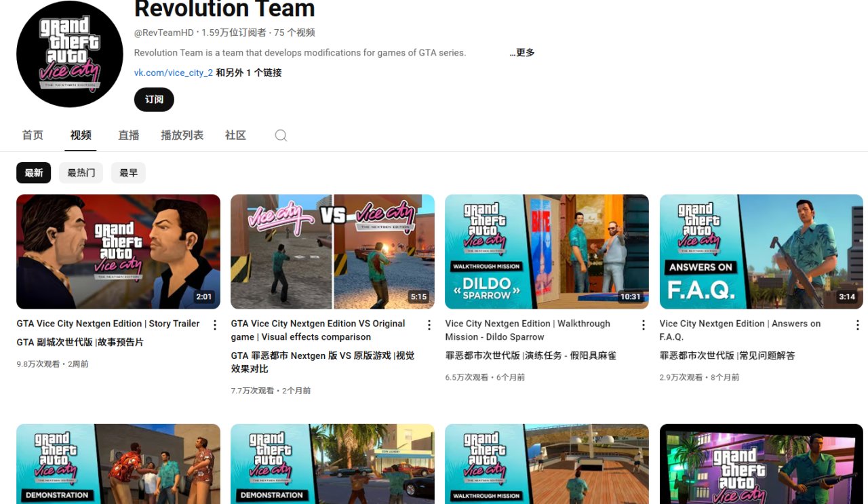
Task: Show the 和另外 1 个链接 additional link
Action: [249, 73]
